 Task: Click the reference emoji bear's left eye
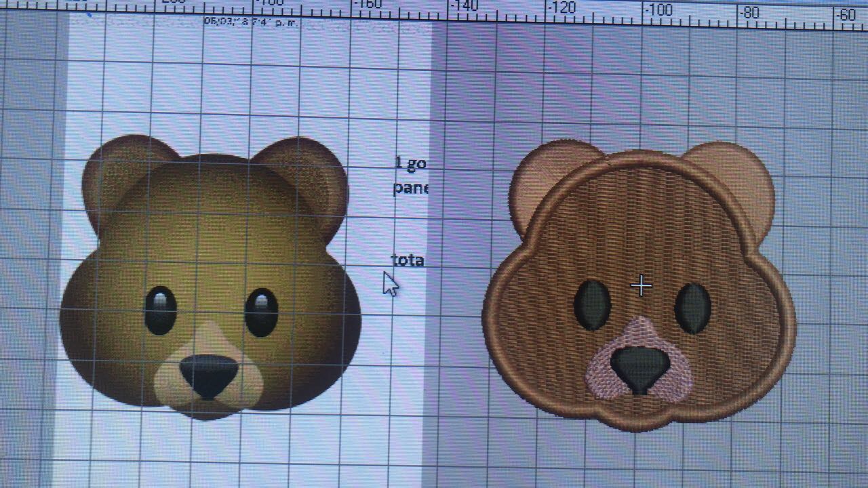tap(161, 311)
